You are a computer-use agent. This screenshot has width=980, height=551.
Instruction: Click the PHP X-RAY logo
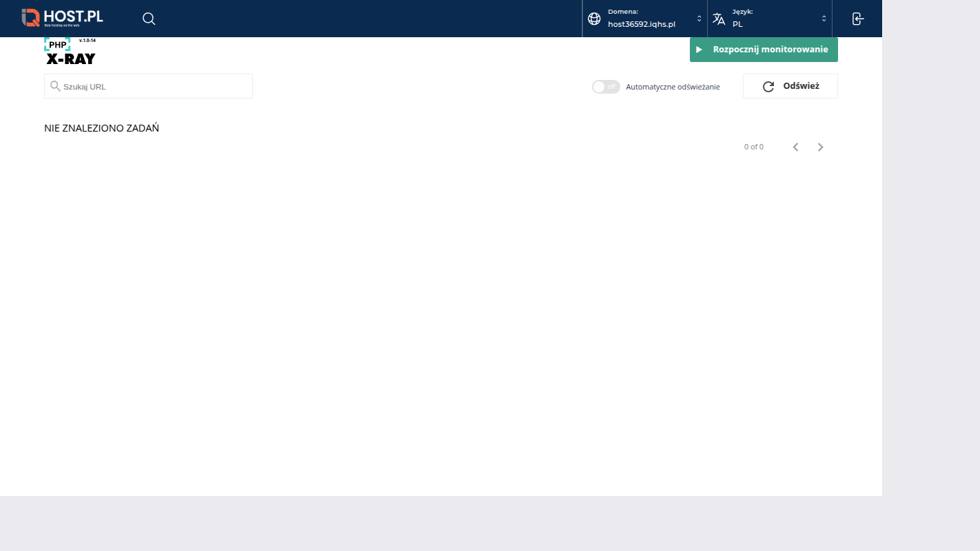pyautogui.click(x=70, y=51)
